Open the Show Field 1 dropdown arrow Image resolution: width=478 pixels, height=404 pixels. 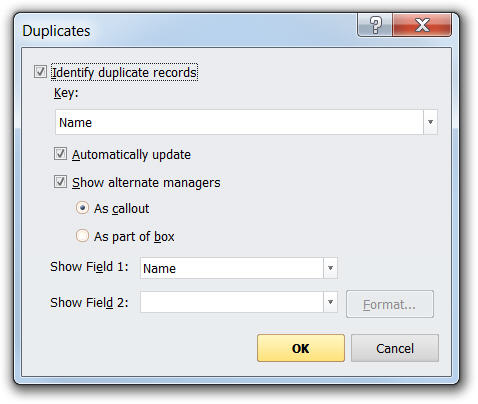pos(330,268)
